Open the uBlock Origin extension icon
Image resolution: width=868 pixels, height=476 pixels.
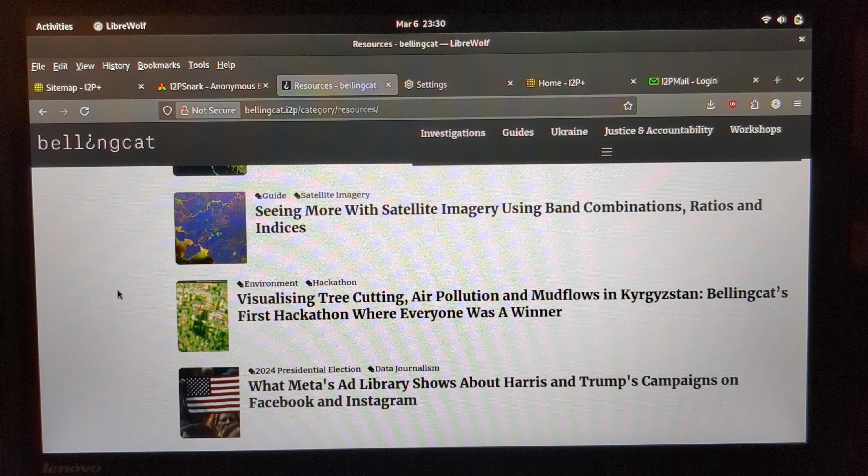(733, 104)
